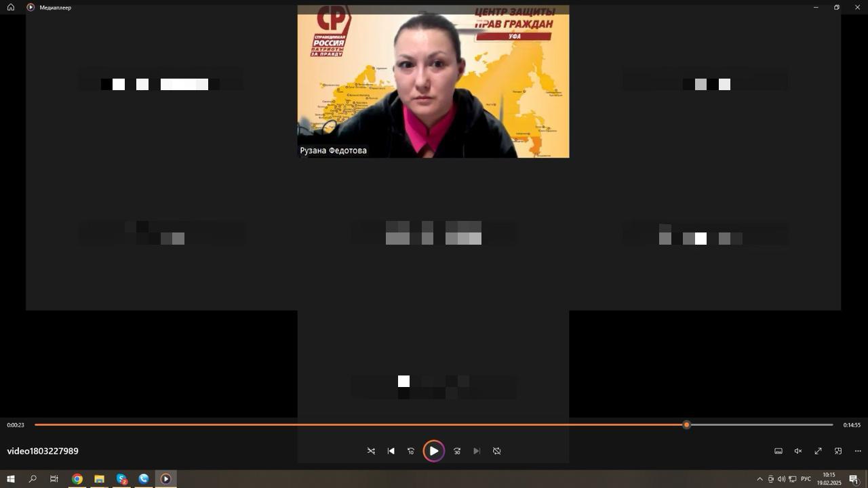This screenshot has width=868, height=488.
Task: Open Windows taskbar search
Action: tap(33, 479)
